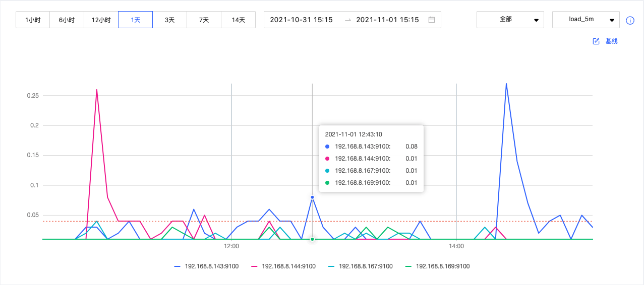Click the calendar icon in date range

coord(431,20)
